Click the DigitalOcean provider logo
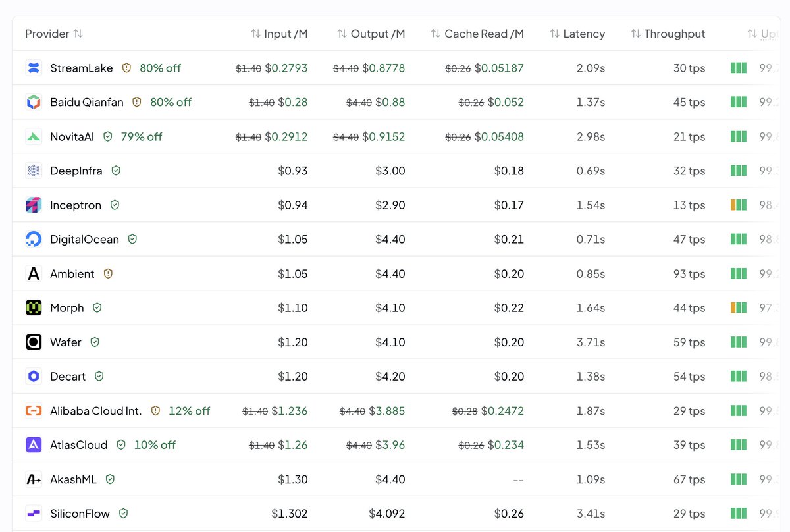 pyautogui.click(x=34, y=239)
